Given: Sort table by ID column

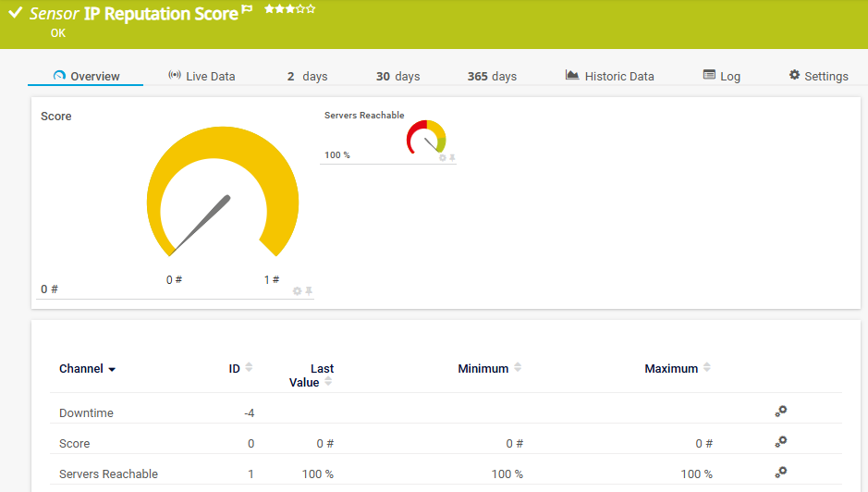Looking at the screenshot, I should [240, 368].
